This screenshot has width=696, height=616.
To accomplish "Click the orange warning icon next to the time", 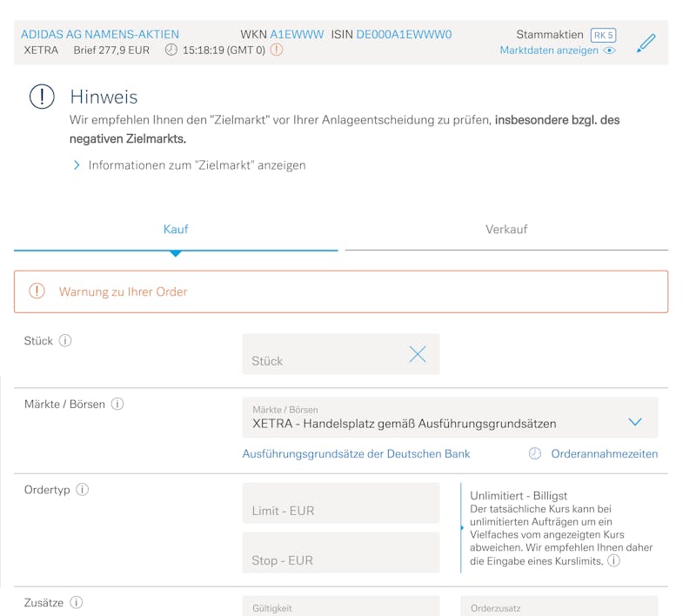I will [x=277, y=50].
